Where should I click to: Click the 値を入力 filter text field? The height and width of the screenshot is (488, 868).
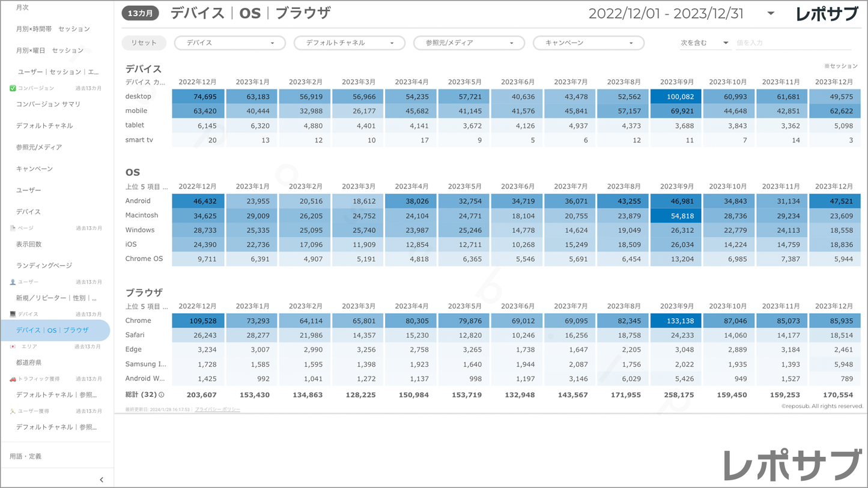793,43
